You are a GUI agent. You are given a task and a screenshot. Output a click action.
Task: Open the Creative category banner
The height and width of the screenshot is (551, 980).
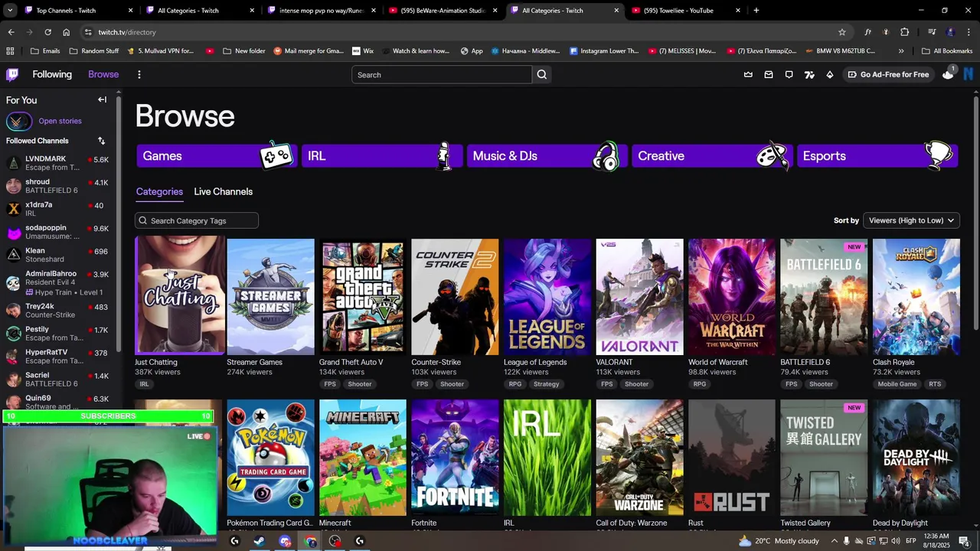tap(711, 155)
